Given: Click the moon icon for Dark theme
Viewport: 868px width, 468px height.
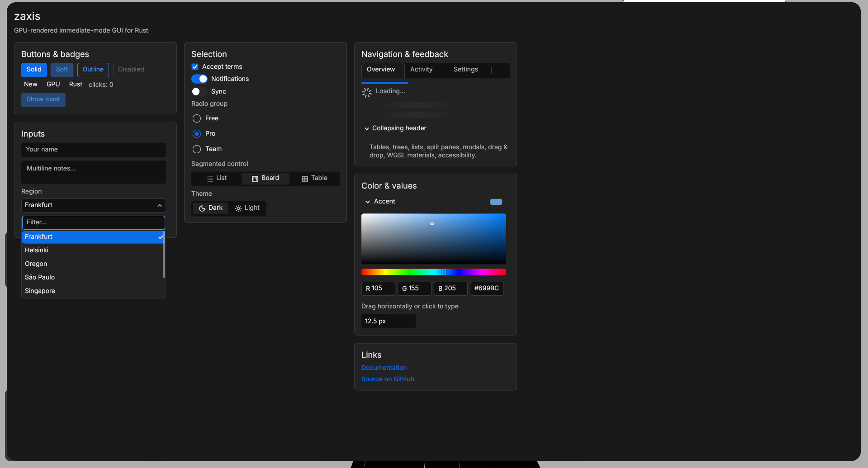Looking at the screenshot, I should coord(202,208).
